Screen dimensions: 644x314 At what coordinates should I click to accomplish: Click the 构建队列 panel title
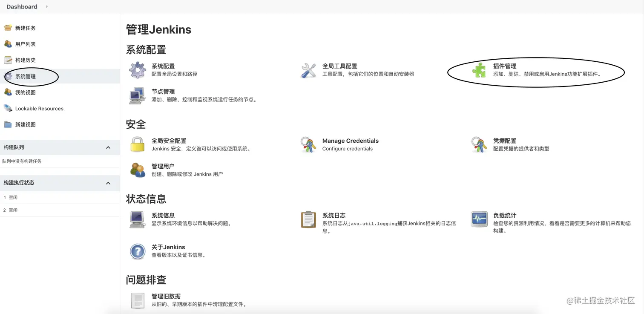tap(14, 147)
